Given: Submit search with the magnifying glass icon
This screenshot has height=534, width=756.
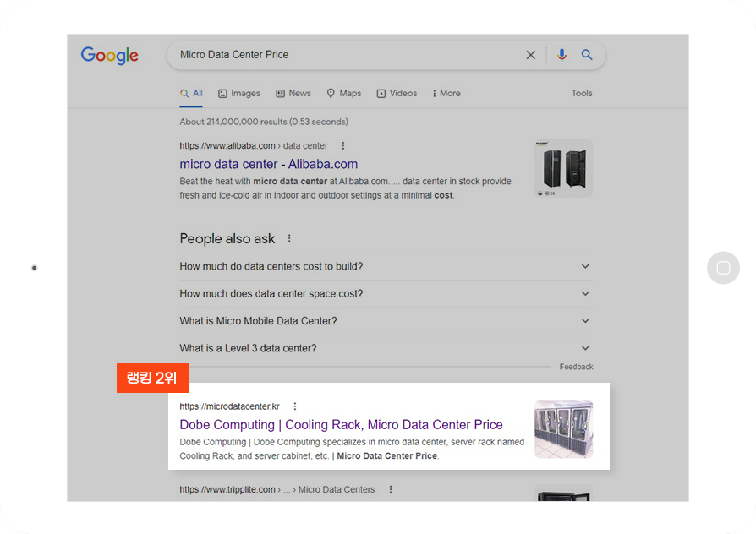Looking at the screenshot, I should [x=587, y=55].
